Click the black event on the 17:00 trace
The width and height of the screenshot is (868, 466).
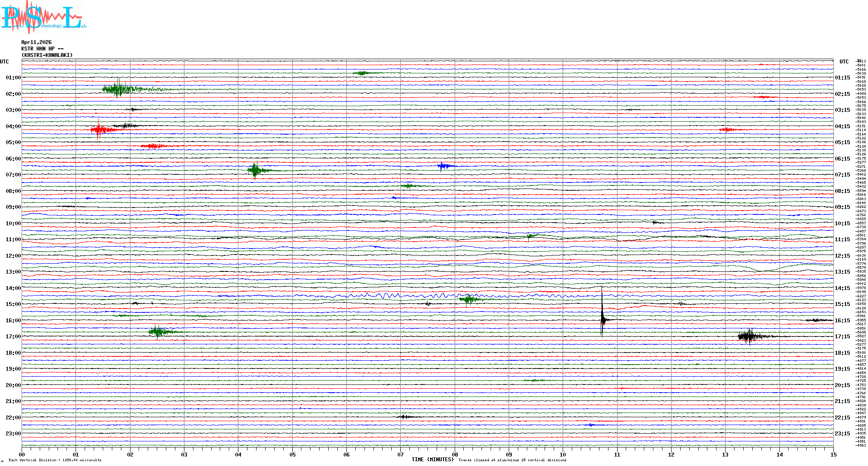pos(749,336)
